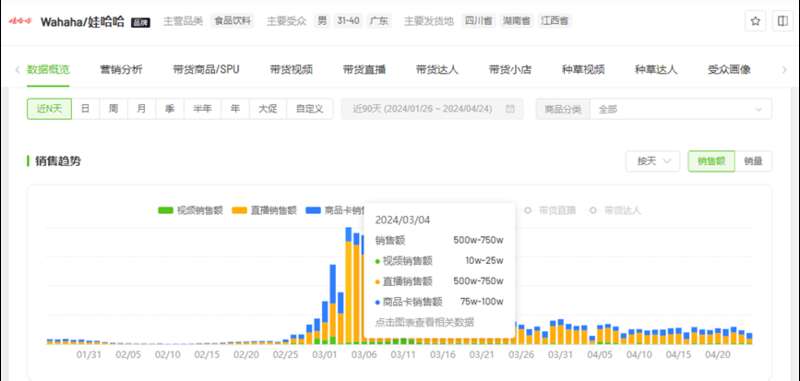Select the 销售额 chart mode

(x=711, y=161)
